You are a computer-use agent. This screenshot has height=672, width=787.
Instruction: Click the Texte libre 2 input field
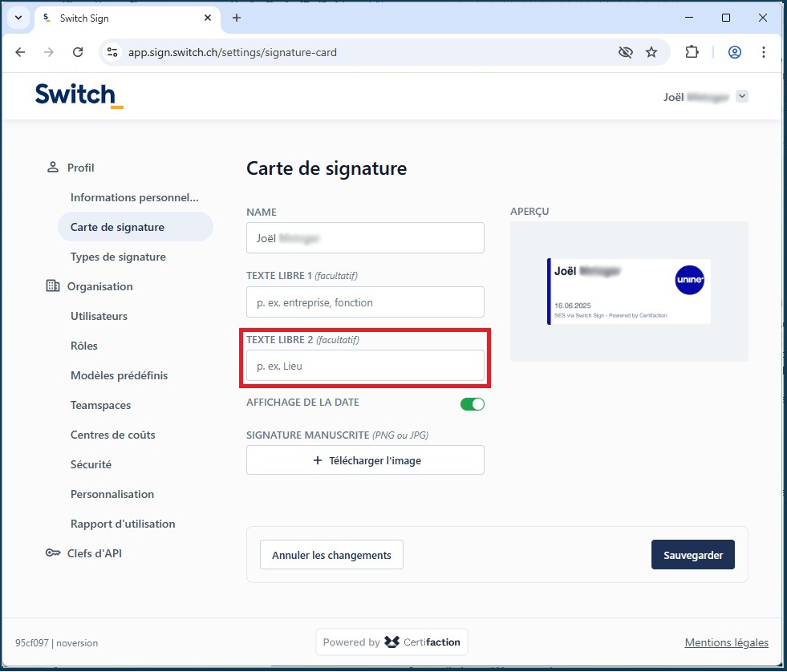(365, 366)
